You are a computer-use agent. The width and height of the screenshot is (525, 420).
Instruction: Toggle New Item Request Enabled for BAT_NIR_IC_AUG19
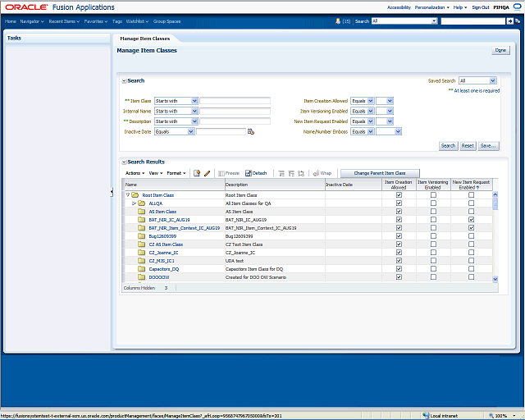(x=471, y=220)
